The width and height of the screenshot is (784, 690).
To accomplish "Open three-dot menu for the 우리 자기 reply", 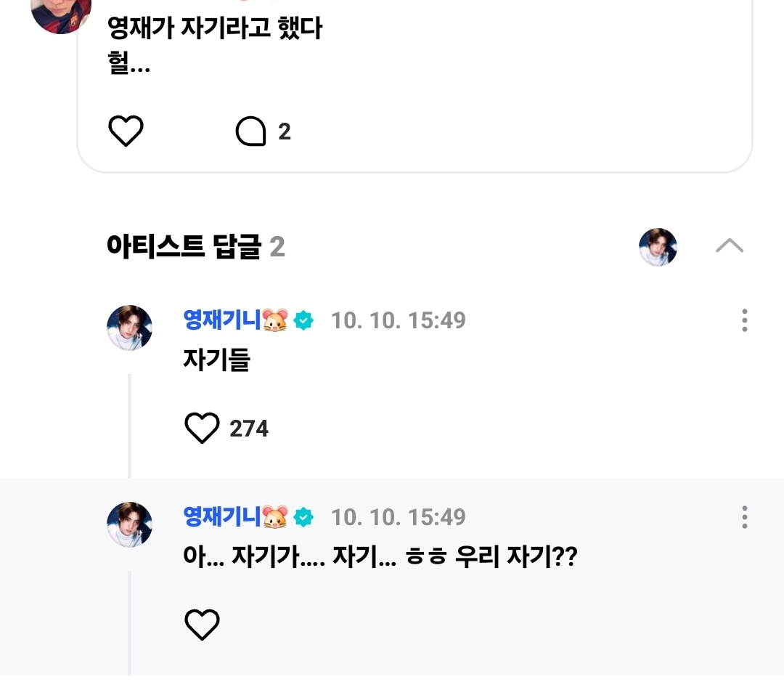I will [744, 517].
